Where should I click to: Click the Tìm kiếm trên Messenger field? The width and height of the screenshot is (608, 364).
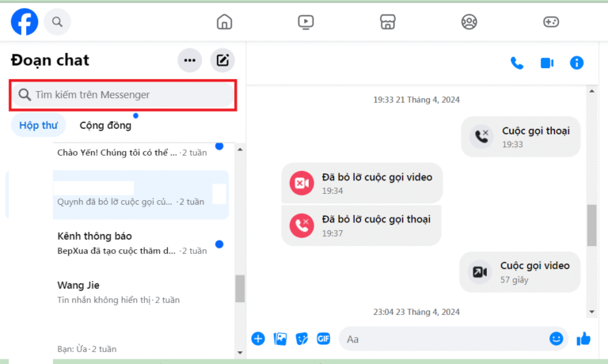pos(123,95)
